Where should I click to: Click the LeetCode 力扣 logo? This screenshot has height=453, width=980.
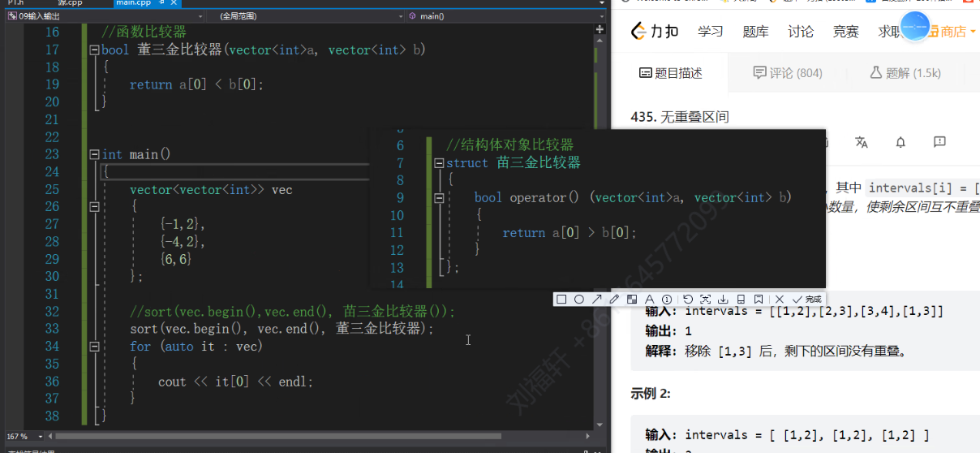tap(656, 31)
